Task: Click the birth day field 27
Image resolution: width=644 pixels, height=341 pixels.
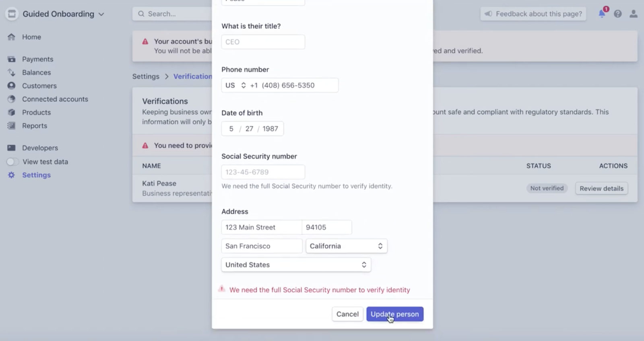Action: pyautogui.click(x=249, y=129)
